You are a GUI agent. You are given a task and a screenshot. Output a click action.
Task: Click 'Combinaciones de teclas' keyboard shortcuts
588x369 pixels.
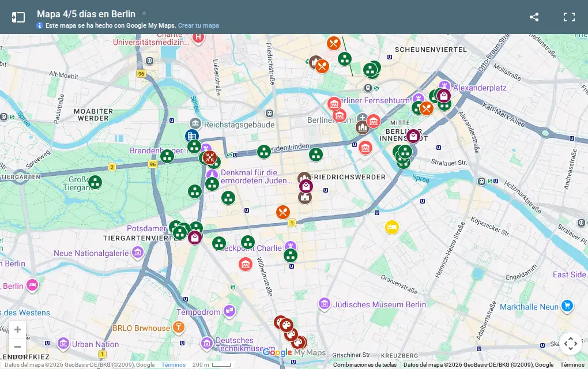coord(364,364)
